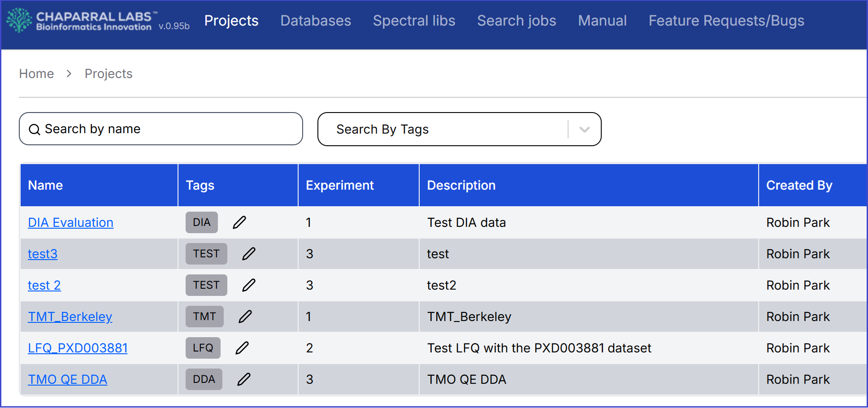Image resolution: width=868 pixels, height=408 pixels.
Task: Click the pencil edit icon for DIA Evaluation
Action: tap(239, 222)
